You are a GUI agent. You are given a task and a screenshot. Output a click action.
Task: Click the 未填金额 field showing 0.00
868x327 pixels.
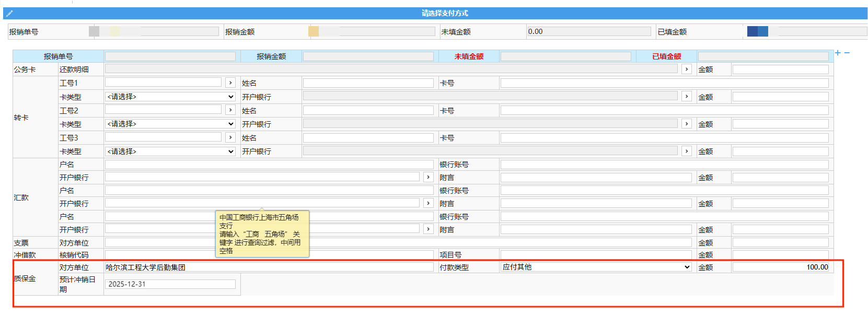click(588, 32)
